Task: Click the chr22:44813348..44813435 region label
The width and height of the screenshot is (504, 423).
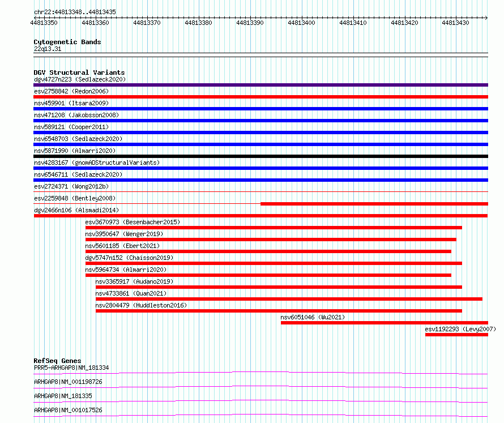Action: 75,12
